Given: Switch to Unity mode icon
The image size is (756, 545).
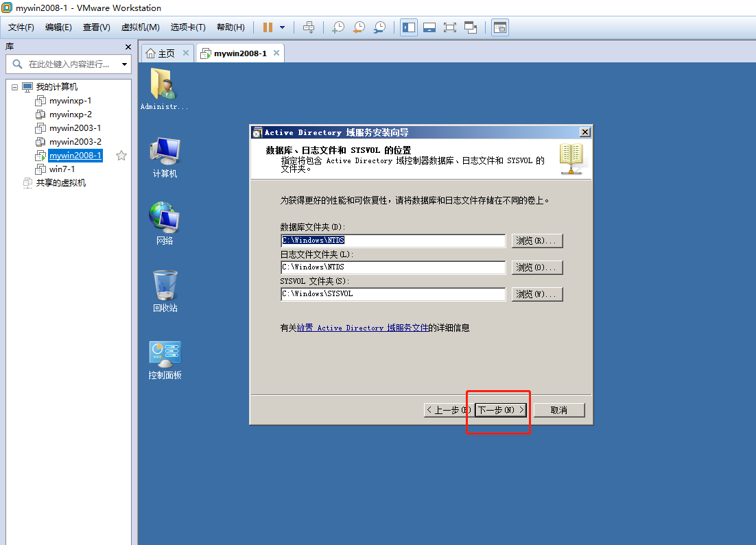Looking at the screenshot, I should click(471, 27).
